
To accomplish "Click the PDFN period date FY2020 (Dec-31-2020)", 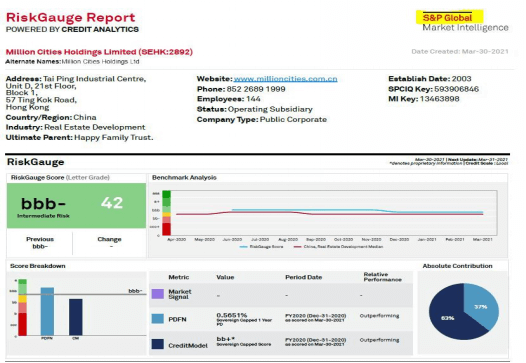I will (x=316, y=316).
